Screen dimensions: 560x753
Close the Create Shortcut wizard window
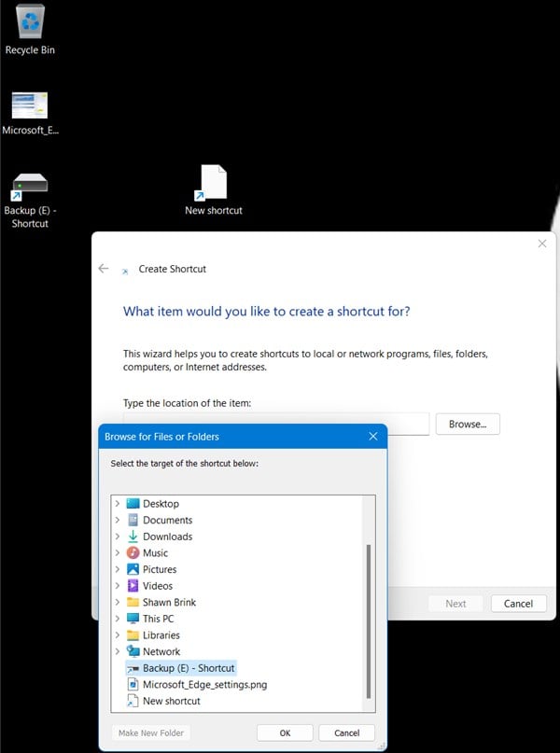[x=542, y=244]
